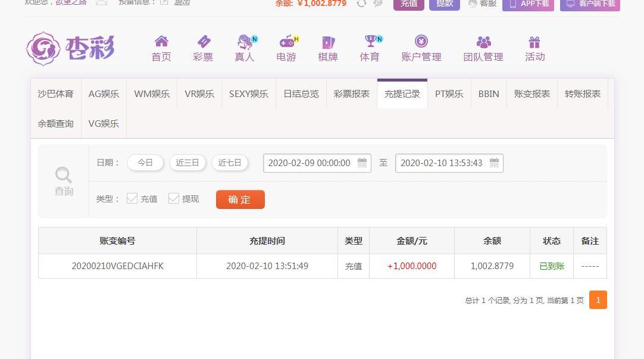Open the 电游 gamepad icon

tap(287, 41)
